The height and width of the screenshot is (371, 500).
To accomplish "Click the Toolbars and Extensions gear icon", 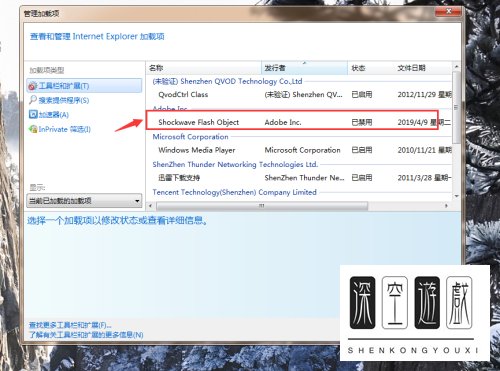I will click(33, 86).
